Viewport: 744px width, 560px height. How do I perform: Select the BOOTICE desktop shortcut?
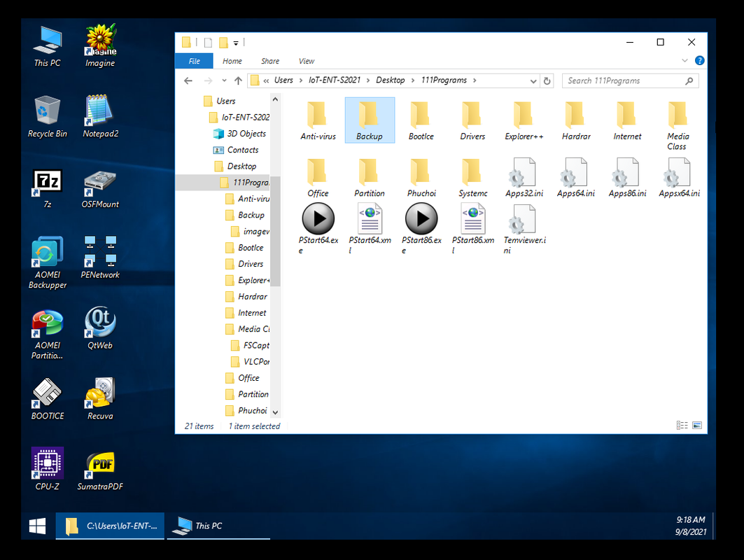[47, 400]
